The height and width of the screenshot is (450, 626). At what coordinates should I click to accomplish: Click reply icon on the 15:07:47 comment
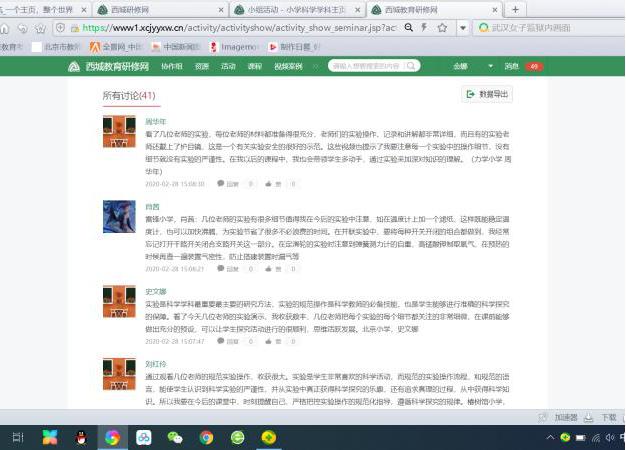(x=220, y=341)
